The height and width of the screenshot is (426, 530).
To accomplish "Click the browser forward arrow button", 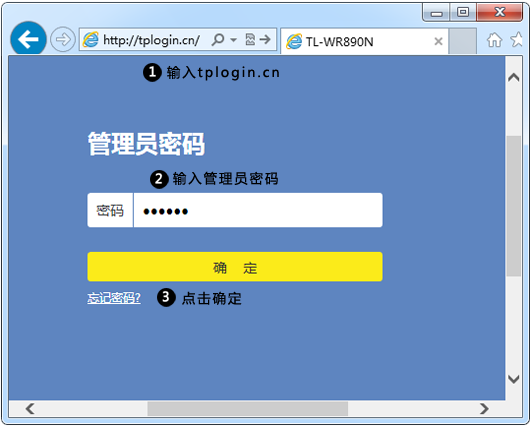I will point(63,40).
